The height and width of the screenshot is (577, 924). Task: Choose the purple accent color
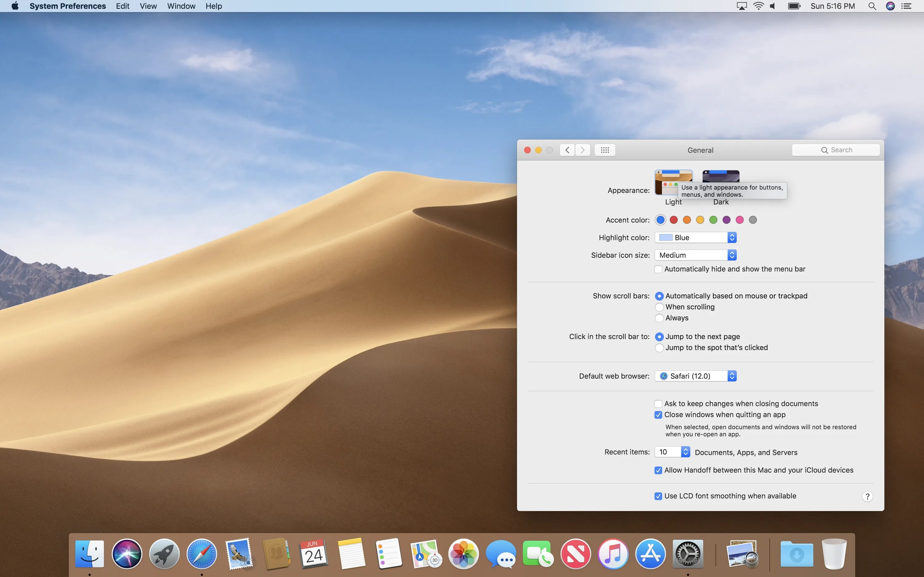[x=726, y=220]
